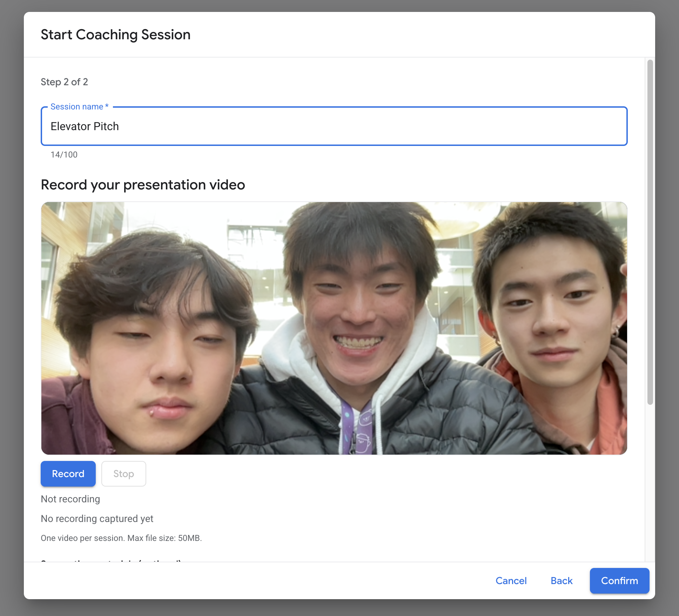Click the 14/100 character counter
The width and height of the screenshot is (679, 616).
pyautogui.click(x=64, y=155)
